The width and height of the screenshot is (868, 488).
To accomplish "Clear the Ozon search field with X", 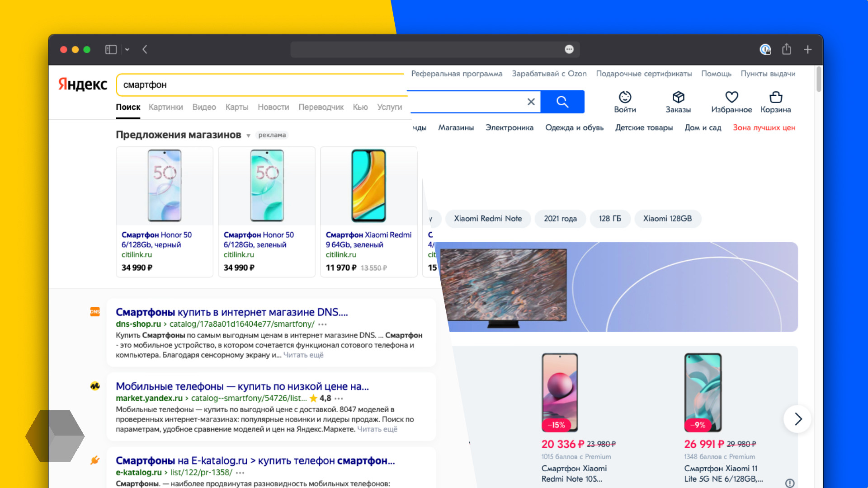I will click(531, 102).
